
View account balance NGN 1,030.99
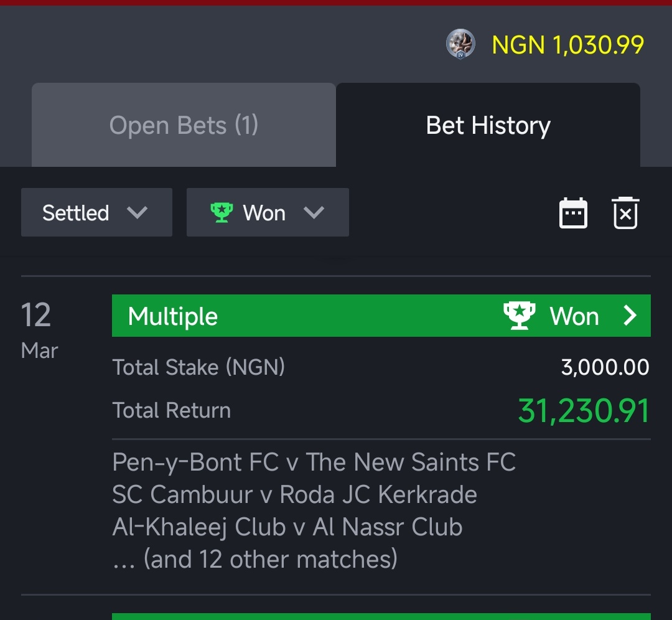(567, 45)
